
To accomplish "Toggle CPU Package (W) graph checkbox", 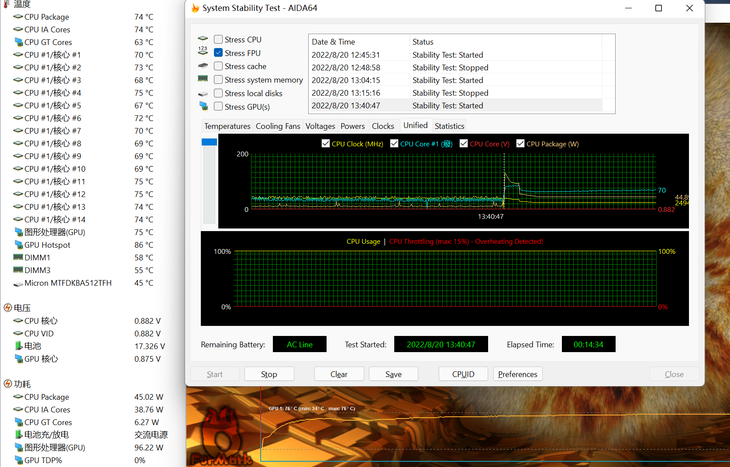I will (x=520, y=143).
